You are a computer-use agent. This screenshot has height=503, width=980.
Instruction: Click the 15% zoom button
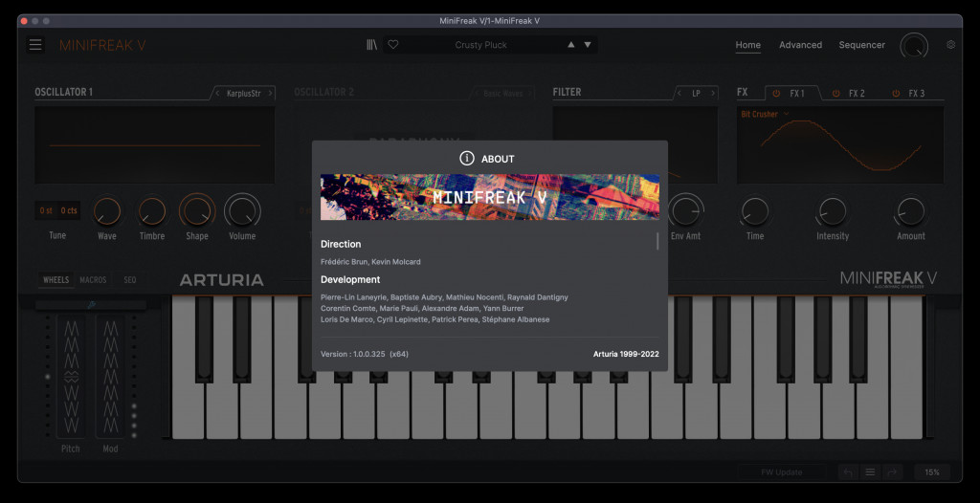[x=932, y=472]
